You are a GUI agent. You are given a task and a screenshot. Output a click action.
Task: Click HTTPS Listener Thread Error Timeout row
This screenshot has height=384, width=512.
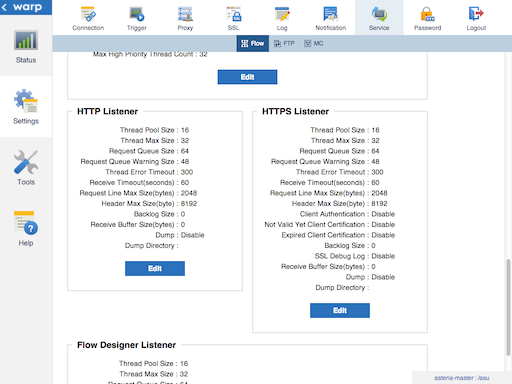[340, 172]
